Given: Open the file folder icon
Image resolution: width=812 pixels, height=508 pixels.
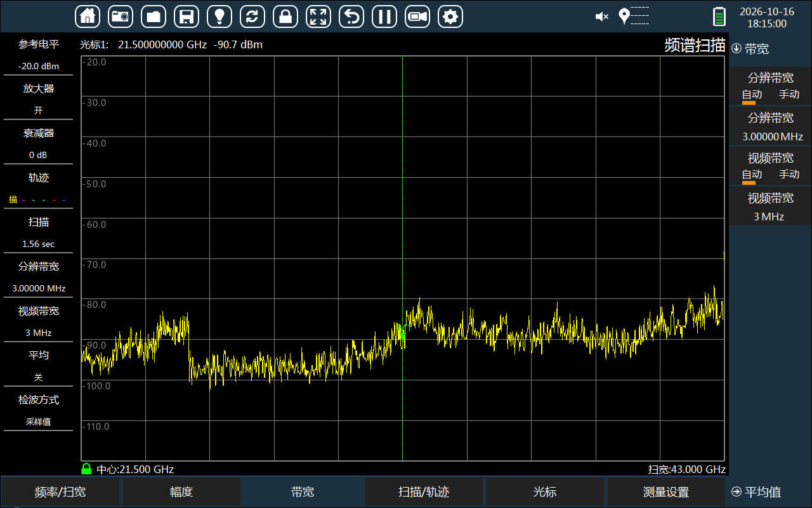Looking at the screenshot, I should pyautogui.click(x=154, y=17).
